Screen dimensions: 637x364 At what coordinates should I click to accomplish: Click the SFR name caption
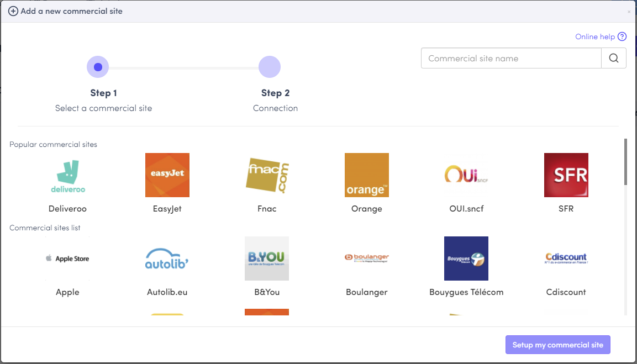566,209
